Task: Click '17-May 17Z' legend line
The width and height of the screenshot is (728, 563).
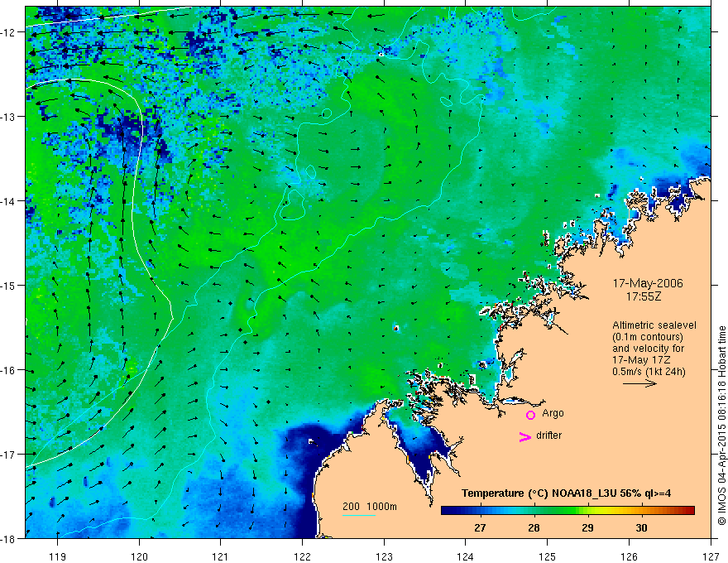Action: click(641, 360)
